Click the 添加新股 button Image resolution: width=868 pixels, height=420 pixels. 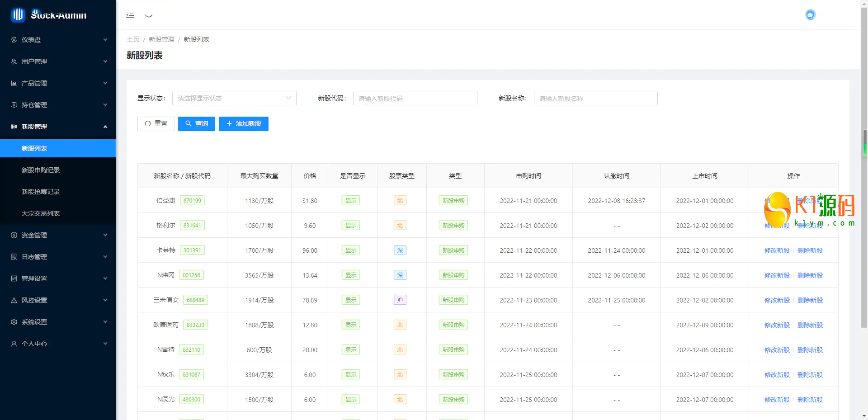click(244, 124)
